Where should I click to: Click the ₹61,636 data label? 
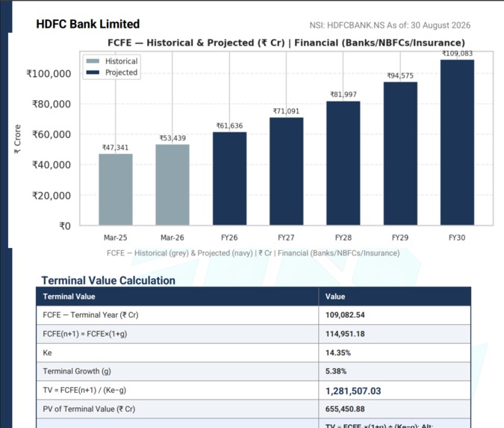(x=229, y=125)
